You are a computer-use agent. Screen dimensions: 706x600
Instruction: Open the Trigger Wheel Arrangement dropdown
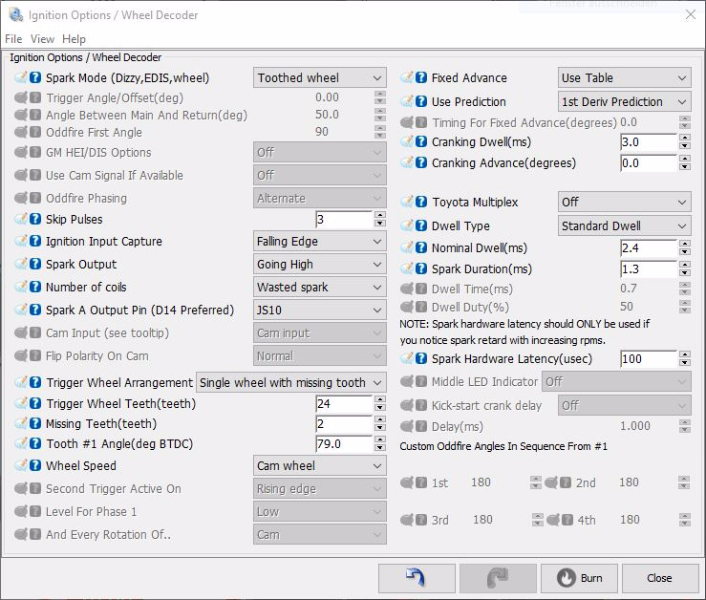point(290,383)
